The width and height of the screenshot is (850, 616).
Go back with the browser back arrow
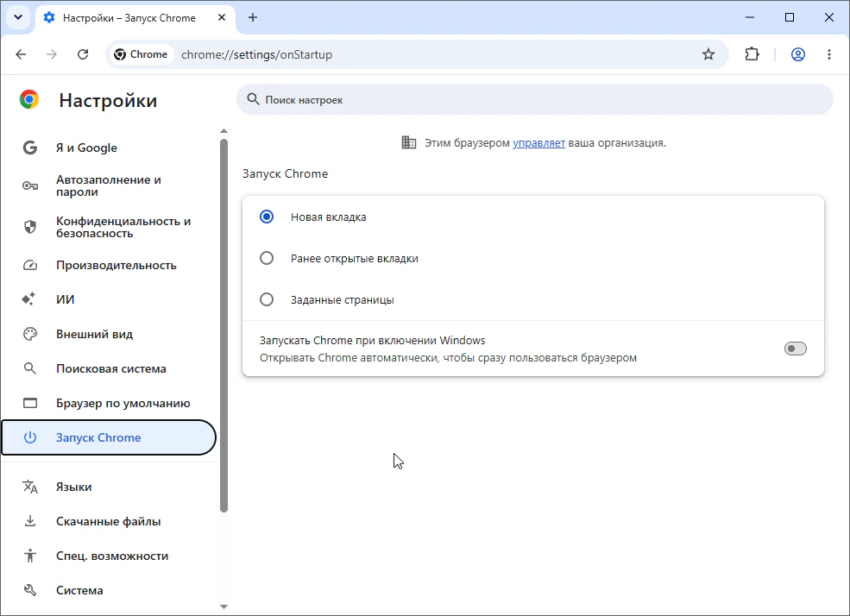pyautogui.click(x=21, y=54)
